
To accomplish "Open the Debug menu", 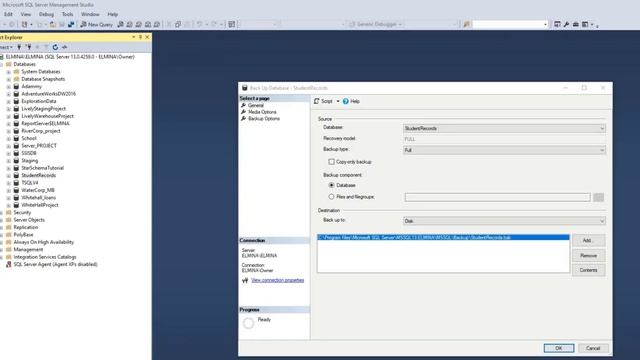I will pyautogui.click(x=46, y=14).
